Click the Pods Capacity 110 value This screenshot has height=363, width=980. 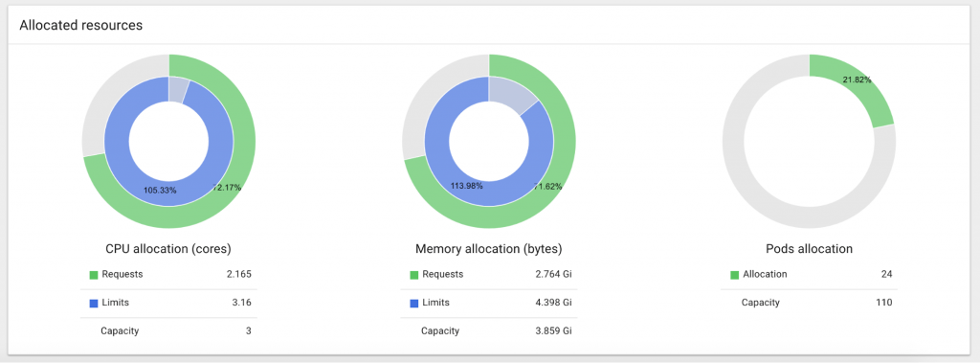click(883, 303)
